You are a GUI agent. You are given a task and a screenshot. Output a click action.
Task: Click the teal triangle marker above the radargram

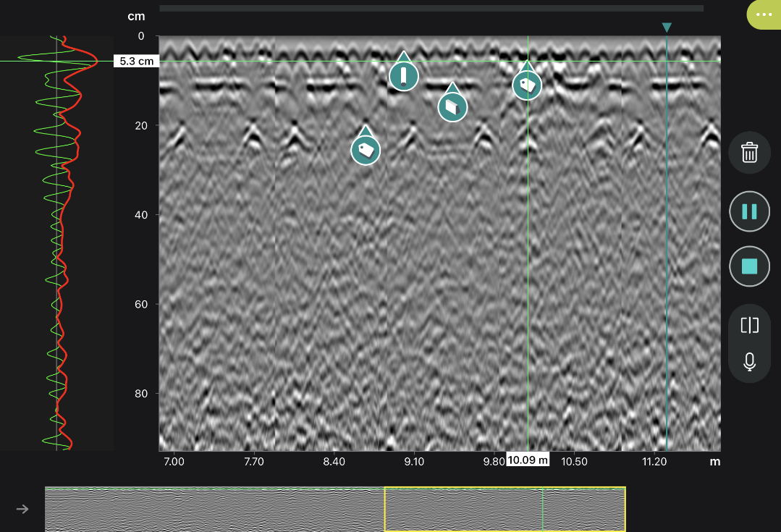[x=665, y=28]
